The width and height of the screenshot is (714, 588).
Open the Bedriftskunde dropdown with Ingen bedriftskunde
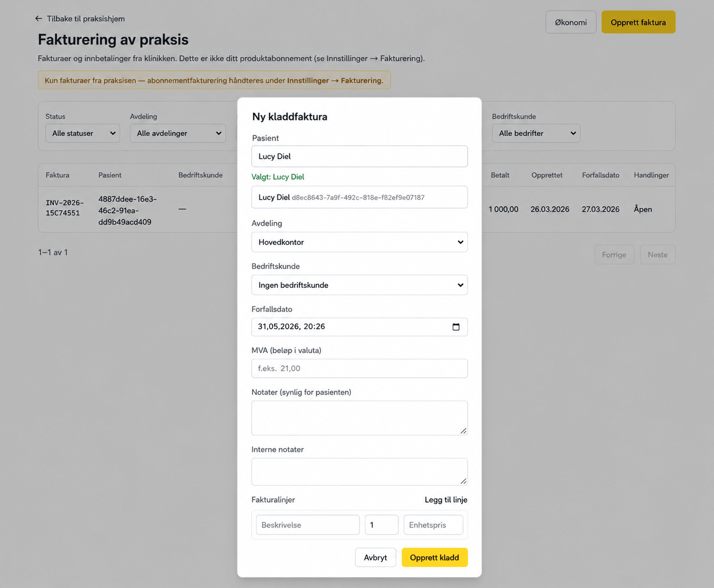click(x=360, y=285)
